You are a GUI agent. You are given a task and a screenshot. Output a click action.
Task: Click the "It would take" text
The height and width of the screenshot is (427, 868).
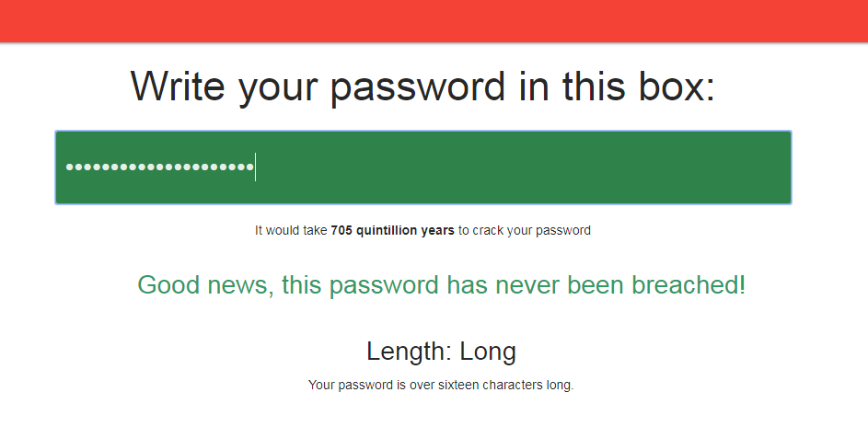pyautogui.click(x=291, y=230)
